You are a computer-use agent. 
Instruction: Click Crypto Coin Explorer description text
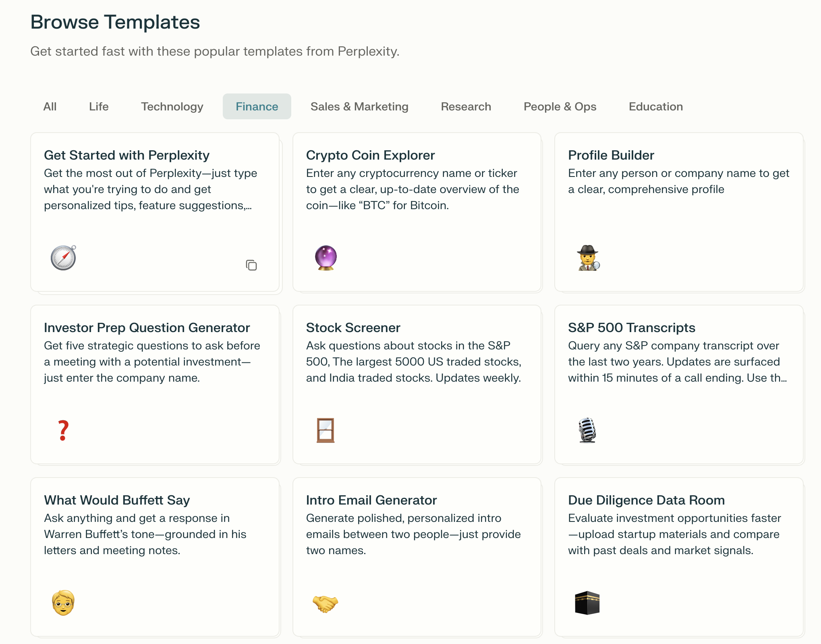point(413,189)
